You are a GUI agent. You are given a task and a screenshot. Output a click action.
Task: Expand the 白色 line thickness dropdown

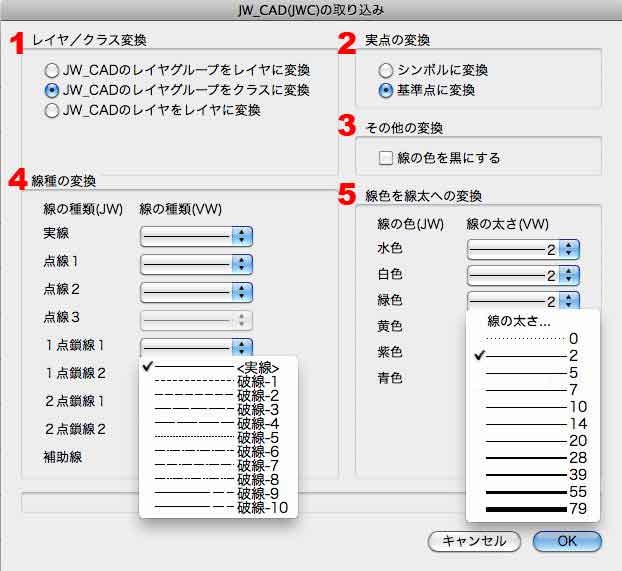(x=523, y=275)
